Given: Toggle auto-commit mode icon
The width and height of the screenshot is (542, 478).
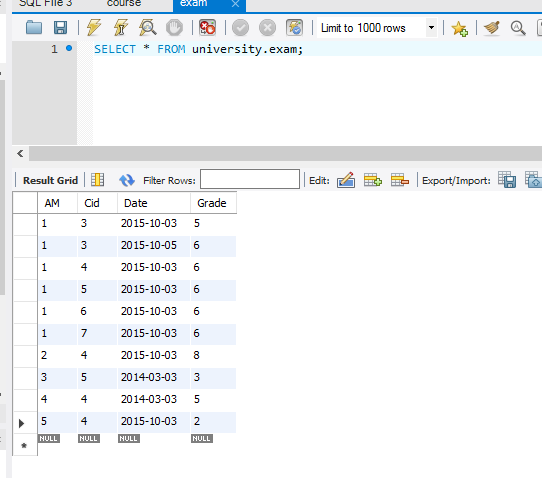Looking at the screenshot, I should point(295,28).
